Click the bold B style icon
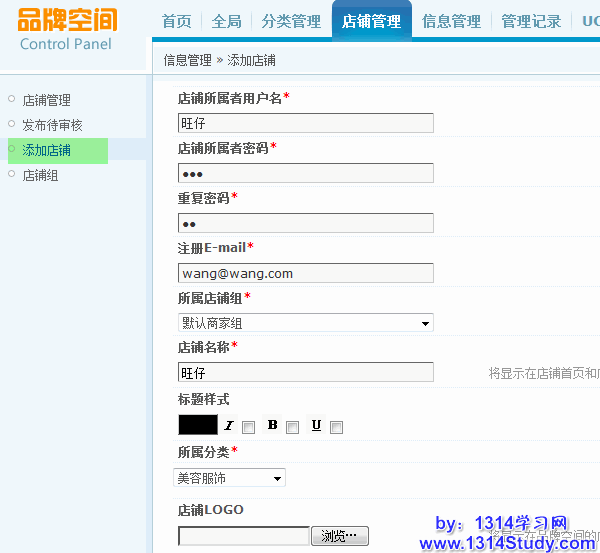This screenshot has width=600, height=553. tap(272, 425)
